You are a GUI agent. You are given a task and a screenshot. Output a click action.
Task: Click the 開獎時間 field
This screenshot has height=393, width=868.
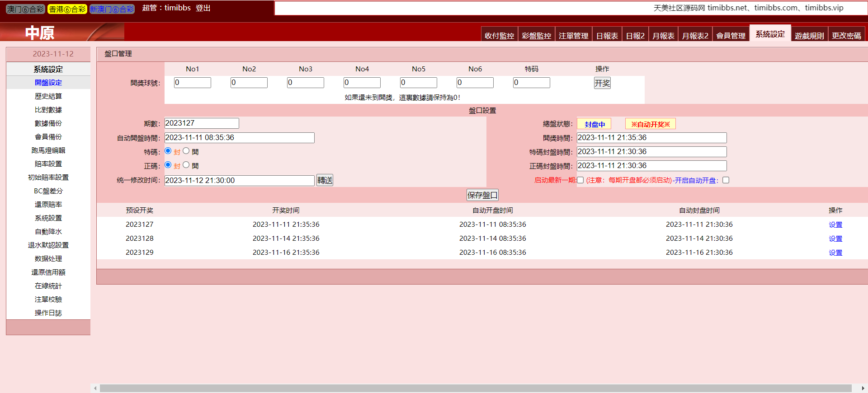click(652, 138)
